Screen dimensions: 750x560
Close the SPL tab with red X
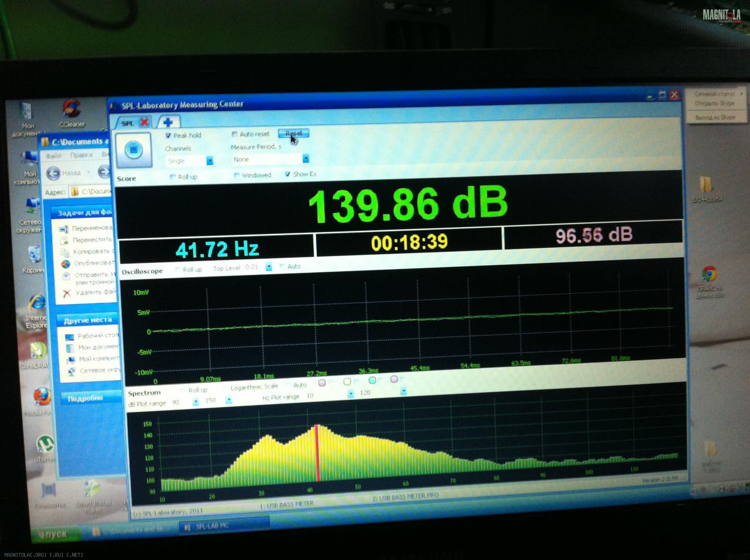click(144, 122)
